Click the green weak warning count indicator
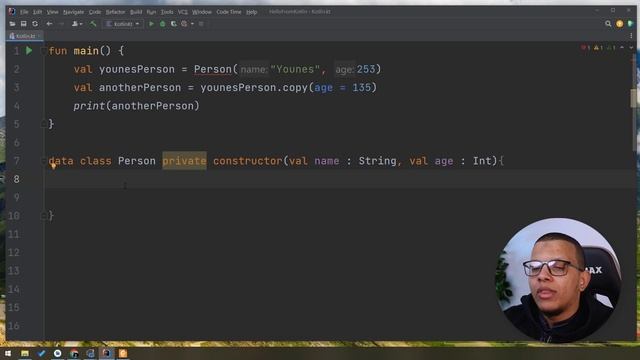Viewport: 640px width, 360px height. 611,48
